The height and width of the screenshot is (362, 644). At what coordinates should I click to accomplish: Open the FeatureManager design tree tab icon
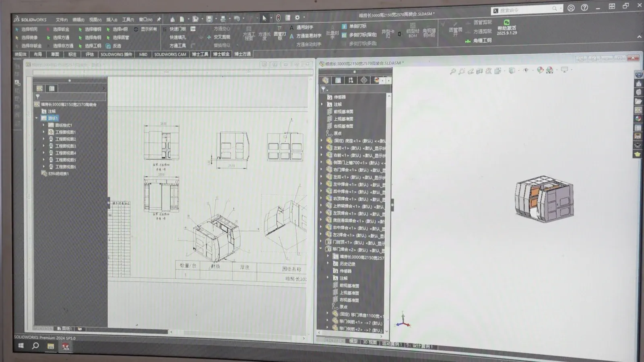pyautogui.click(x=325, y=80)
